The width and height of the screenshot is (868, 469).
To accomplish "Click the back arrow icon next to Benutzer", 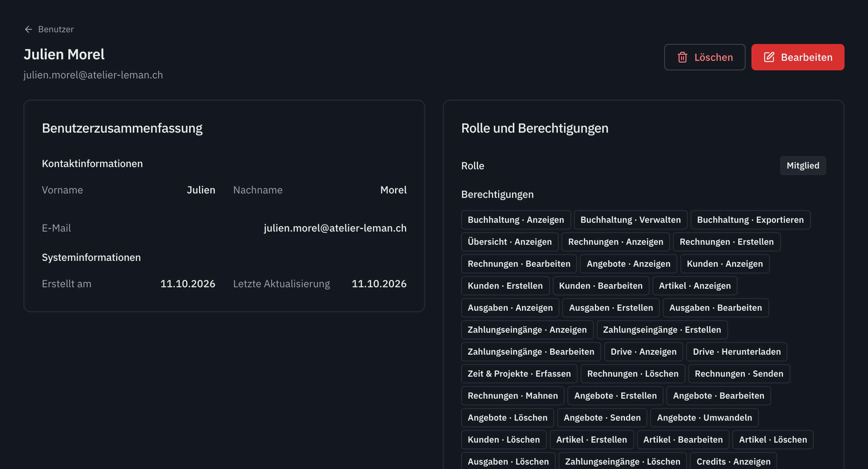I will (x=28, y=29).
